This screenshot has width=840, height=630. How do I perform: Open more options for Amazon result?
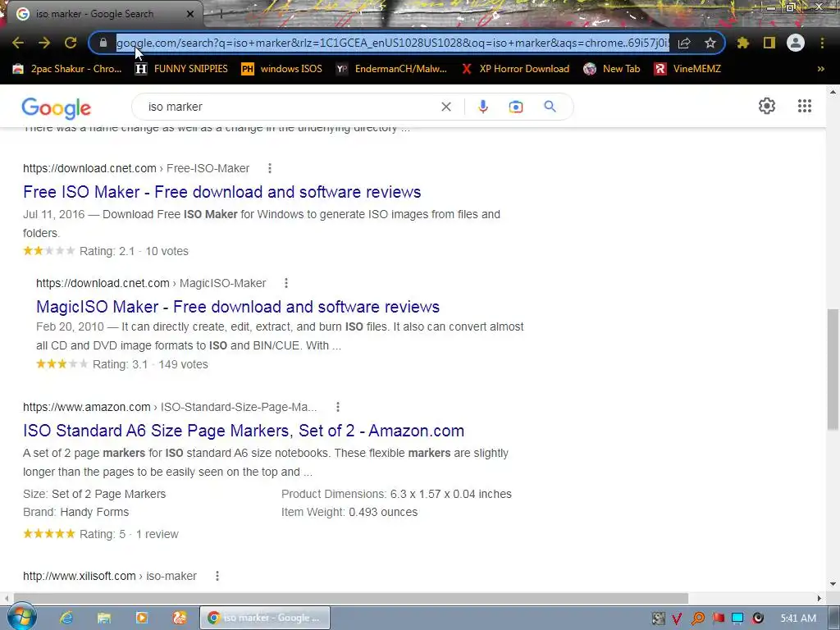(337, 407)
